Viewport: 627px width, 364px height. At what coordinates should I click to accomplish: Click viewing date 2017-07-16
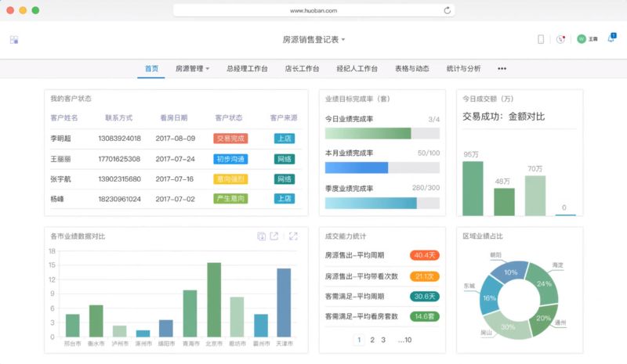coord(174,179)
